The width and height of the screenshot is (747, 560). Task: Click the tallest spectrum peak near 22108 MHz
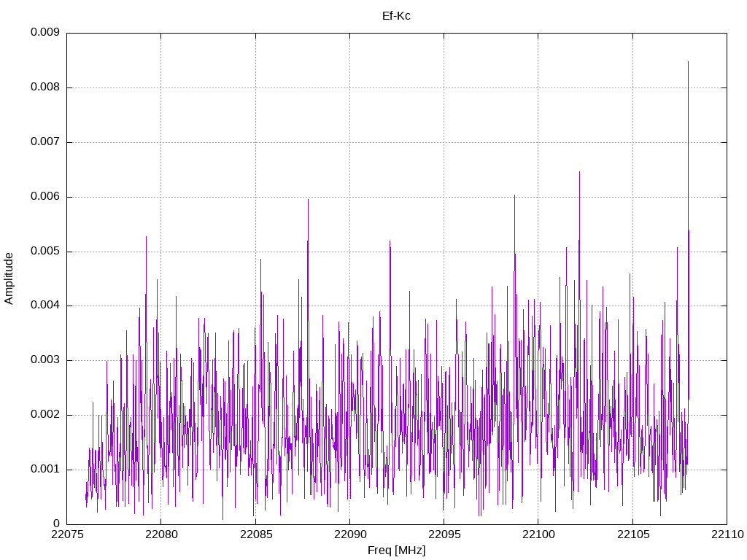click(688, 62)
